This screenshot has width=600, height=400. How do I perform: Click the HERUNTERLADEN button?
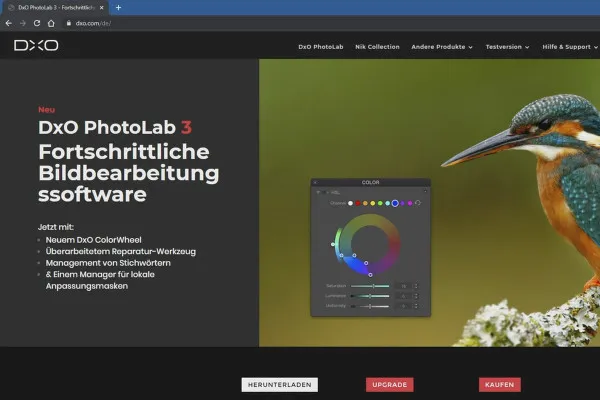click(280, 385)
